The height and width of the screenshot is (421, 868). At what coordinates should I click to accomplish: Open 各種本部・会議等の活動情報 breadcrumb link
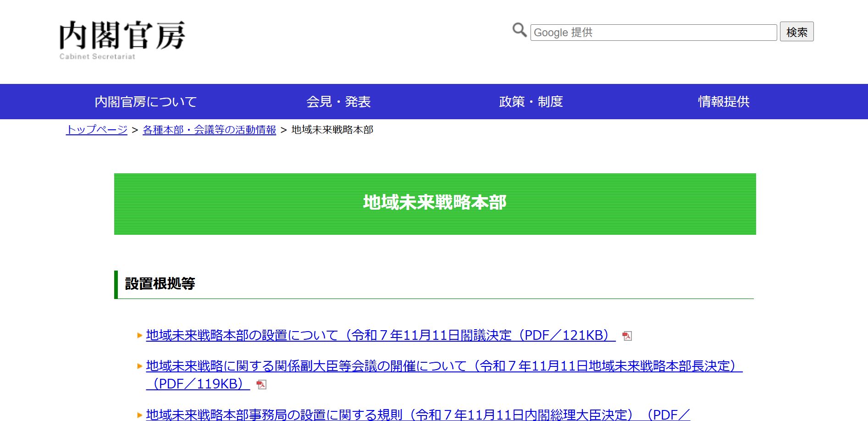(x=209, y=130)
